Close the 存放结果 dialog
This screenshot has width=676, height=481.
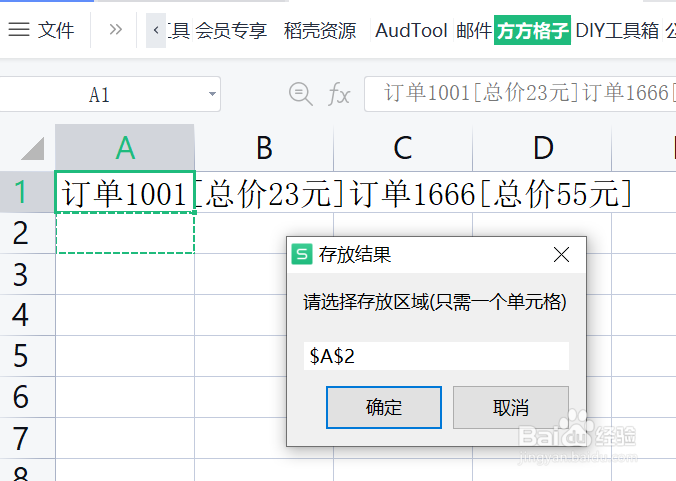tap(561, 255)
